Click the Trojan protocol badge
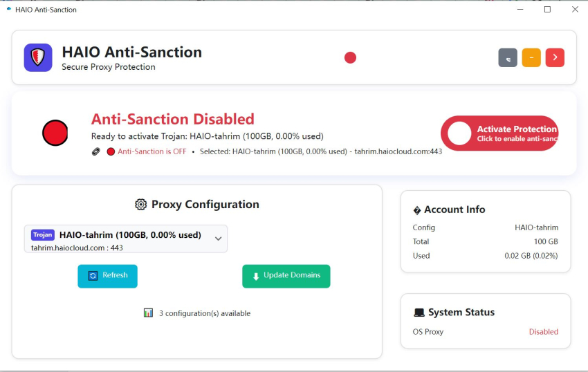 pyautogui.click(x=43, y=235)
